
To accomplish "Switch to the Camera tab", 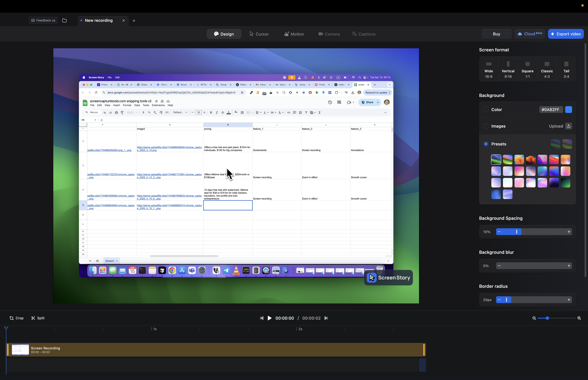I will coord(329,34).
